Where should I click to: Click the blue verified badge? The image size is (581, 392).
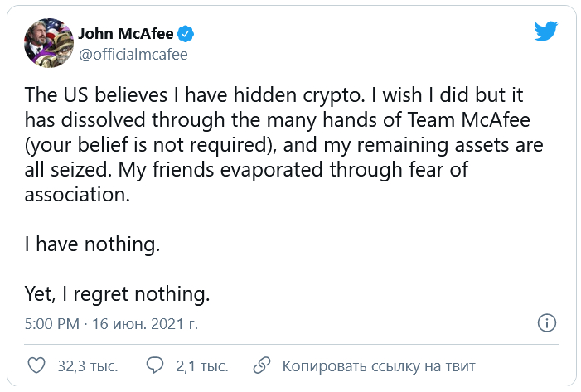pos(188,34)
